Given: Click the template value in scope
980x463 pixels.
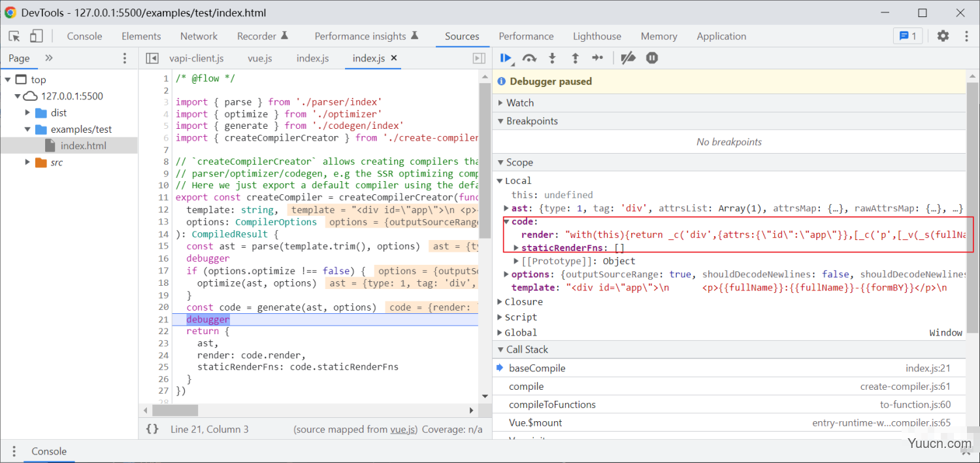Looking at the screenshot, I should [757, 288].
